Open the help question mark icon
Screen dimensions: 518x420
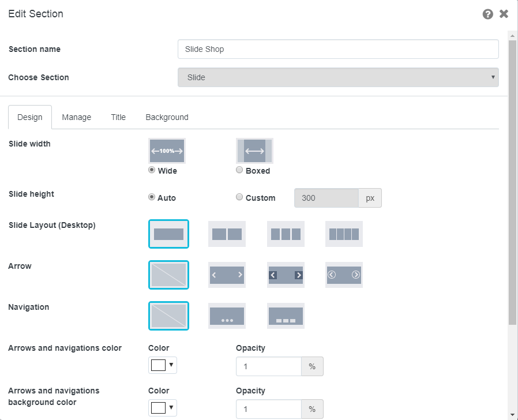tap(488, 14)
